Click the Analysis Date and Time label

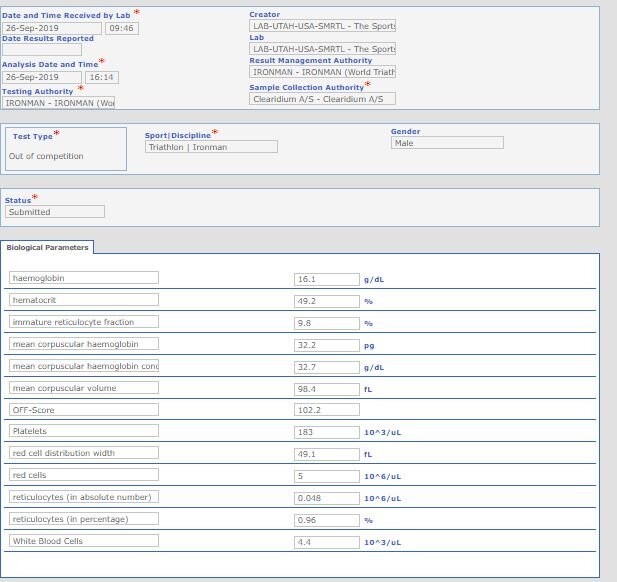pyautogui.click(x=50, y=65)
